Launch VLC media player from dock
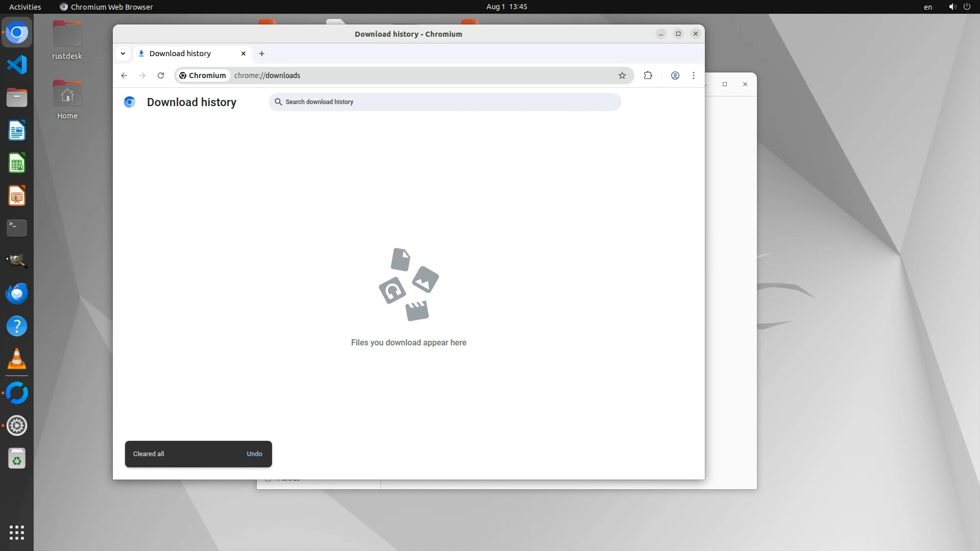 (17, 359)
